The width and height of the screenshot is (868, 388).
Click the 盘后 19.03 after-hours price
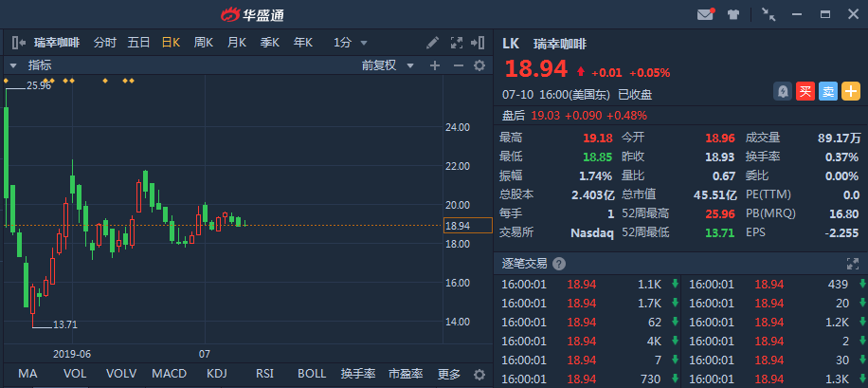544,116
